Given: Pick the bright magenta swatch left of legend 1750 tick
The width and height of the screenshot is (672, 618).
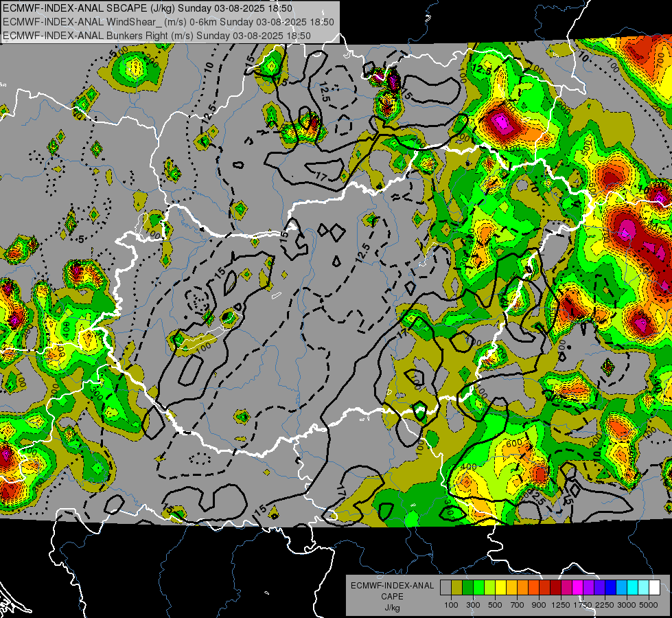Looking at the screenshot, I should click(x=578, y=587).
